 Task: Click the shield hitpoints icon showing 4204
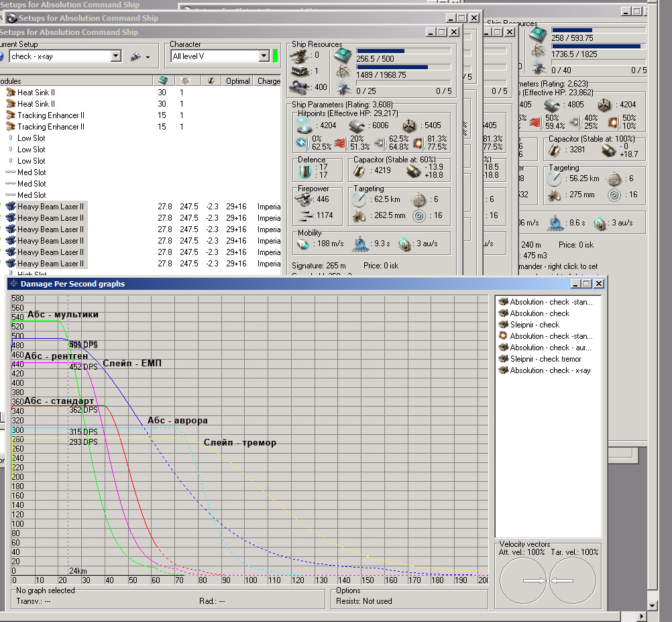coord(304,125)
